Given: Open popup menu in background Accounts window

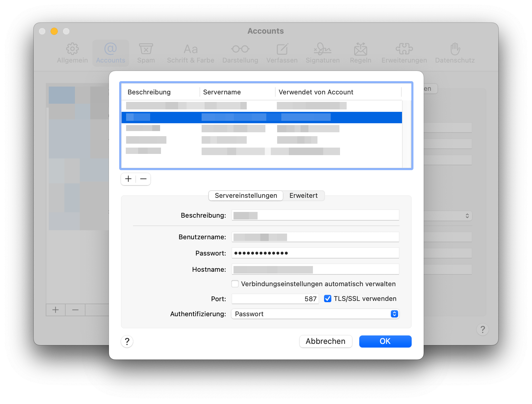Looking at the screenshot, I should coord(448,216).
